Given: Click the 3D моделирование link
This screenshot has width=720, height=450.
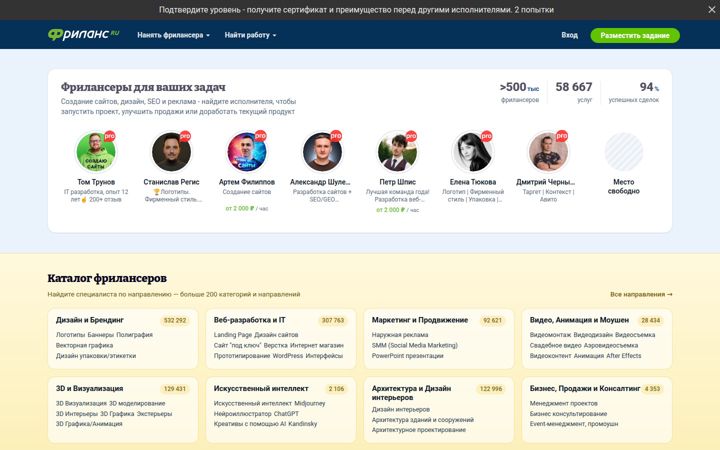Looking at the screenshot, I should [137, 403].
